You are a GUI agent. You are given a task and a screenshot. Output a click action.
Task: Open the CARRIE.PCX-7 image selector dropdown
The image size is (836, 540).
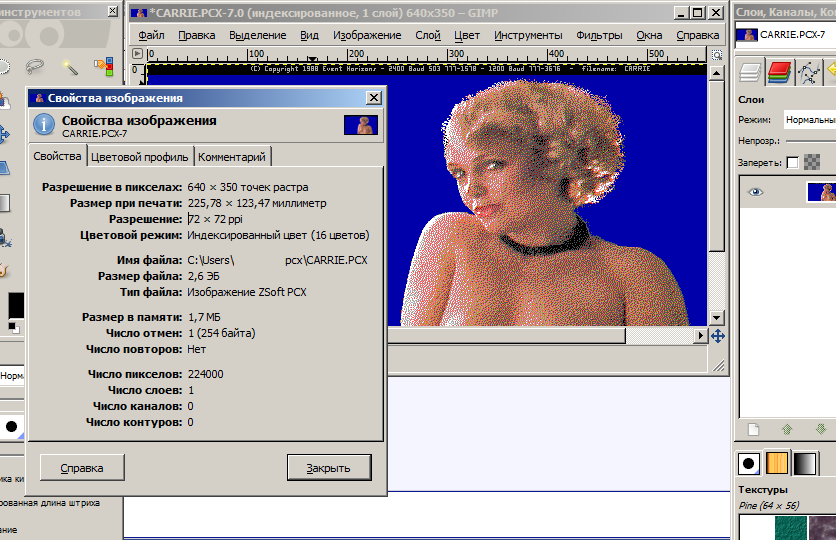click(x=785, y=35)
